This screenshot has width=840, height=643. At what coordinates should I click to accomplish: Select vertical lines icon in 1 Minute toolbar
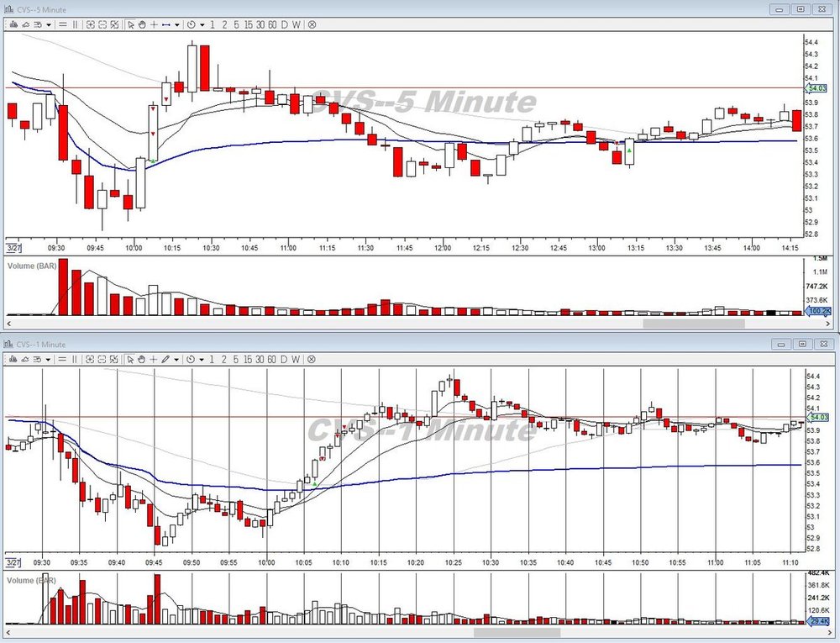tap(75, 360)
